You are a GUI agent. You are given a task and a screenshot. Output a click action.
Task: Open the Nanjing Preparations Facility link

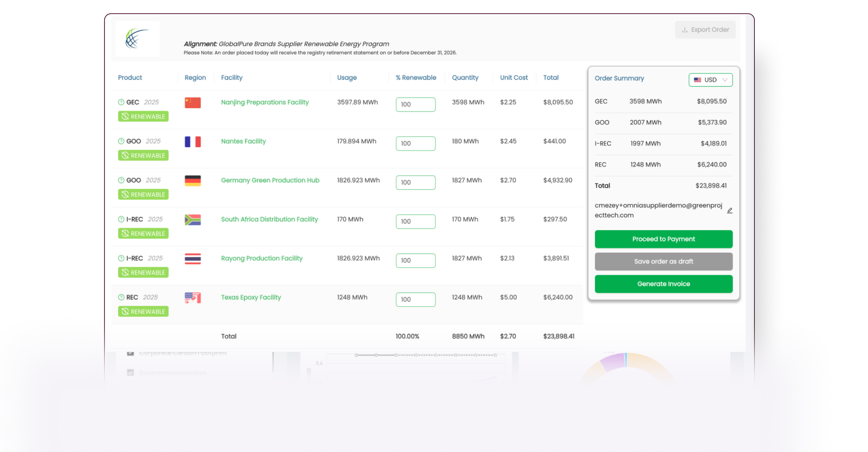pyautogui.click(x=265, y=102)
